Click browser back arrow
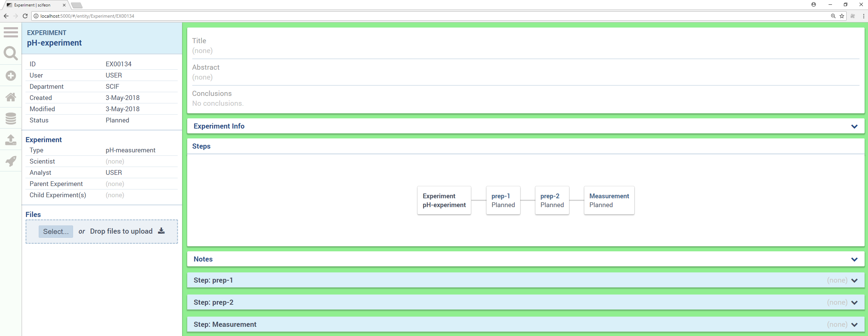868x336 pixels. pos(6,16)
